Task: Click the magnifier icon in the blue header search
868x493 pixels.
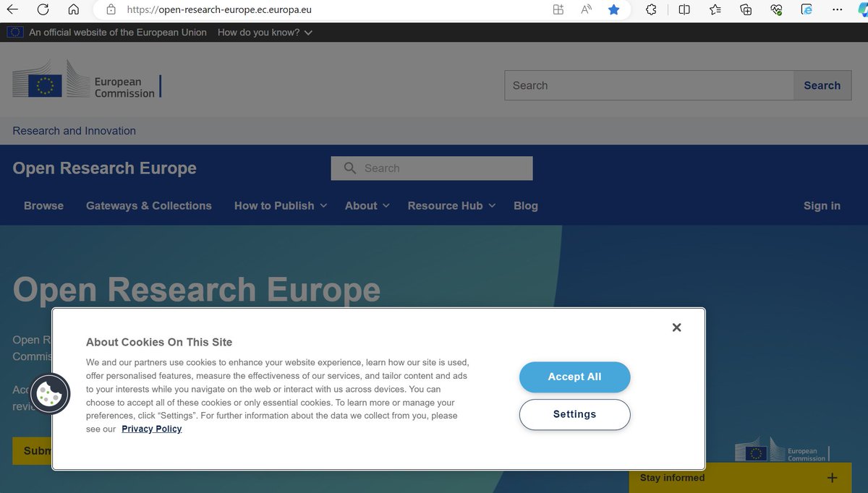Action: (350, 168)
